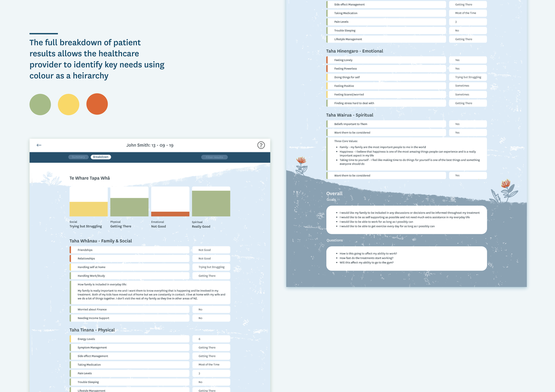Select the Friendships row
Image resolution: width=555 pixels, height=392 pixels.
(x=130, y=250)
